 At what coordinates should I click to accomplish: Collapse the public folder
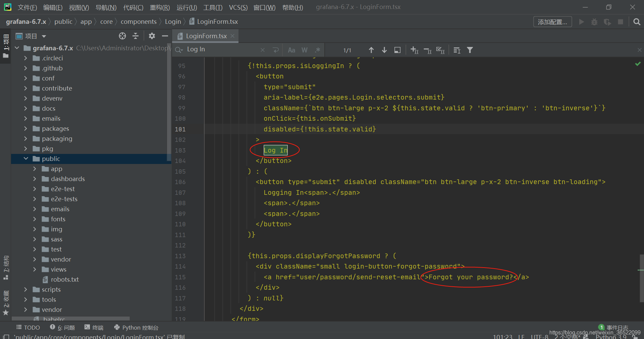click(25, 159)
